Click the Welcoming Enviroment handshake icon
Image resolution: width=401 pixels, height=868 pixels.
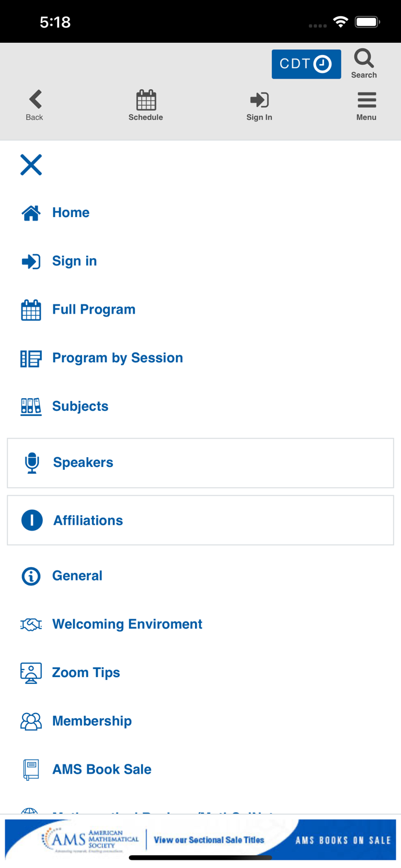click(31, 624)
